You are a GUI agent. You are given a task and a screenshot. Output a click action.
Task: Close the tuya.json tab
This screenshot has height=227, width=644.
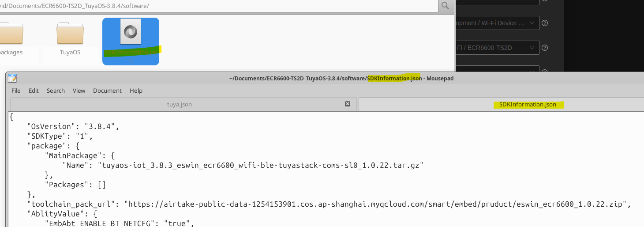tap(348, 104)
